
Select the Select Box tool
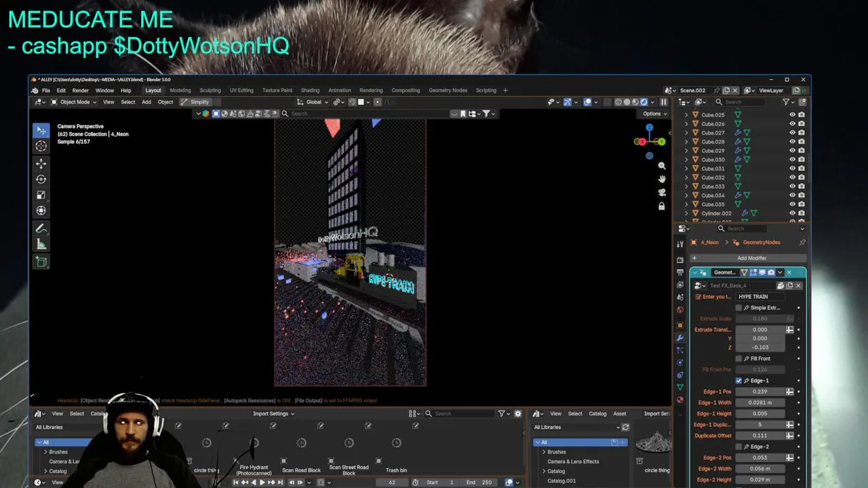(41, 130)
